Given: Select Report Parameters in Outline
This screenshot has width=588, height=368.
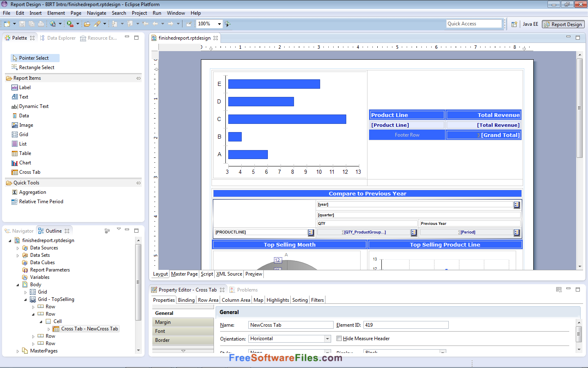Looking at the screenshot, I should [x=46, y=270].
